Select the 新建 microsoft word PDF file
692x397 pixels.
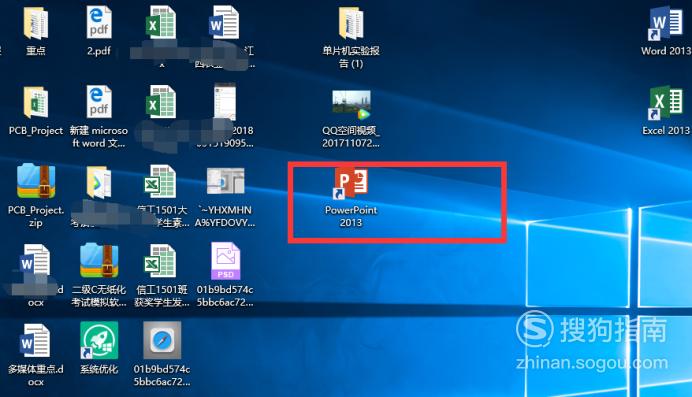pos(99,102)
